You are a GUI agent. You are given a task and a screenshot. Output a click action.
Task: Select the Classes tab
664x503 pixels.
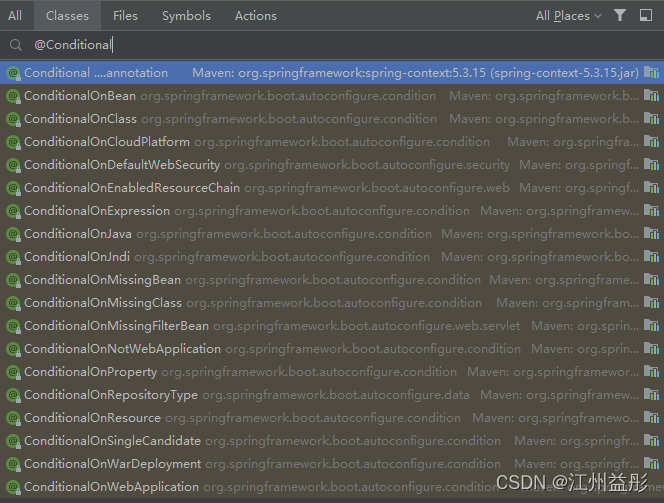tap(67, 16)
